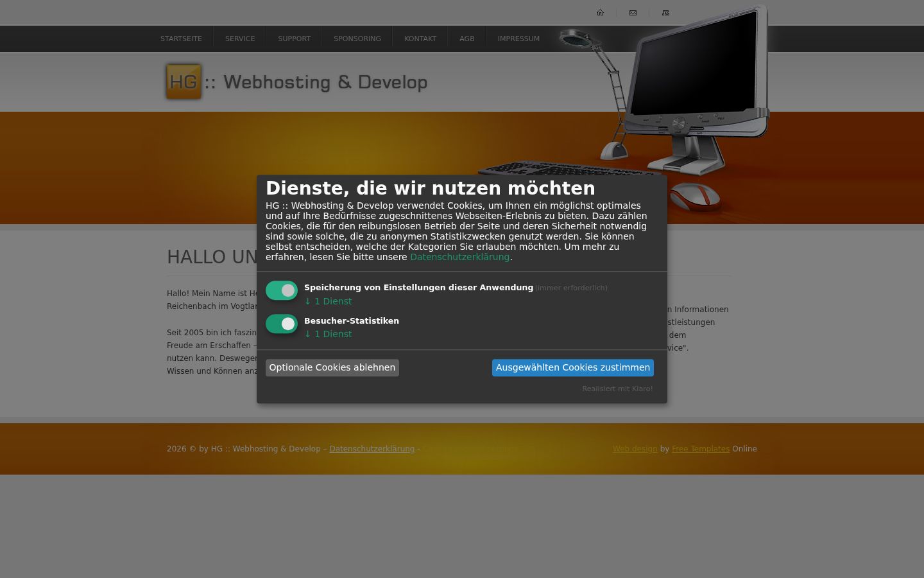The width and height of the screenshot is (924, 578).
Task: Click the 'Dienste, die wir nutzen möchten' heading
Action: pos(431,188)
